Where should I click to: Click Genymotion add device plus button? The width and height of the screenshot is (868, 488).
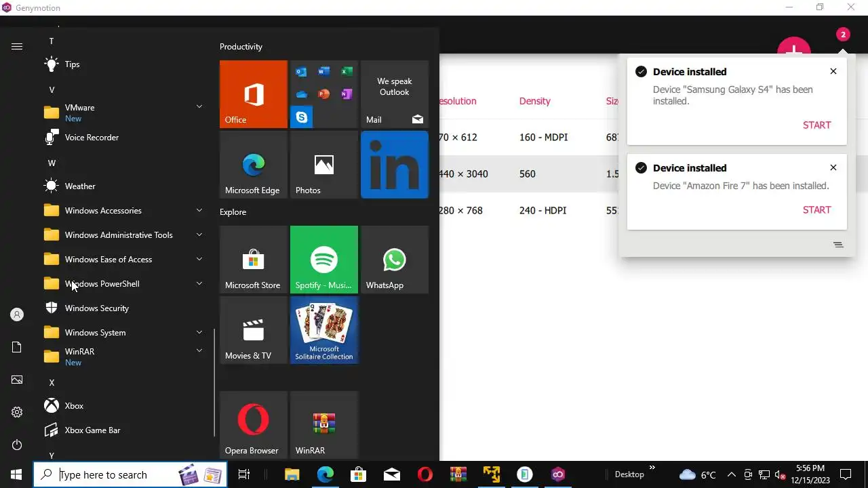(x=794, y=47)
